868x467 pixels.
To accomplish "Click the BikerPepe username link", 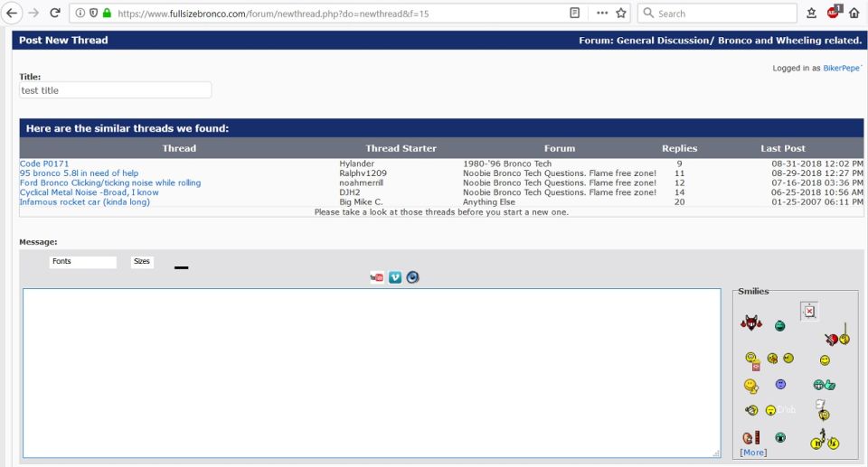I will tap(842, 68).
